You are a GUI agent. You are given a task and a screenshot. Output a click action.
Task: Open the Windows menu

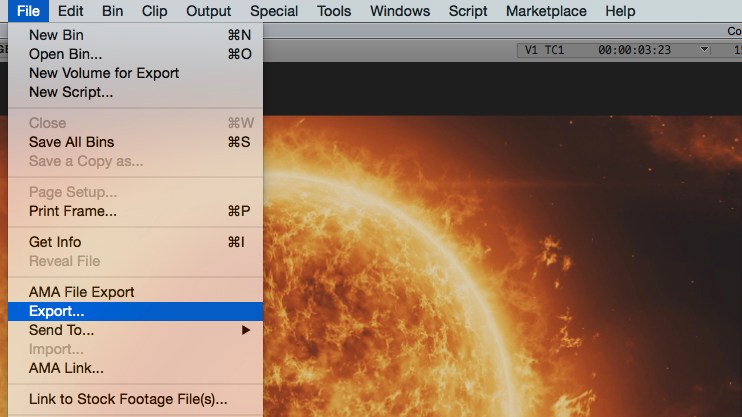(400, 11)
